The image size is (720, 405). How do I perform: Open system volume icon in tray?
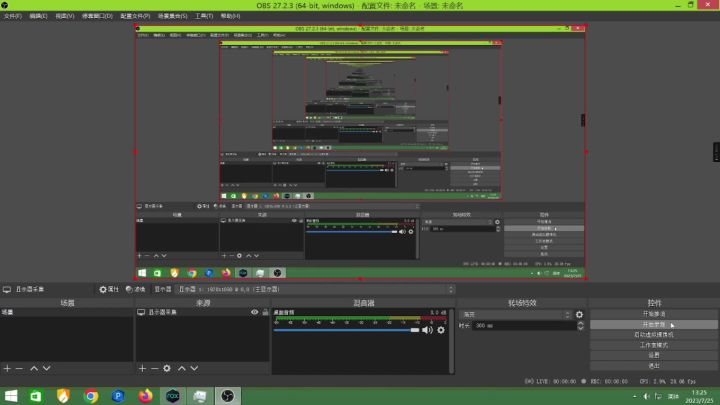(646, 396)
